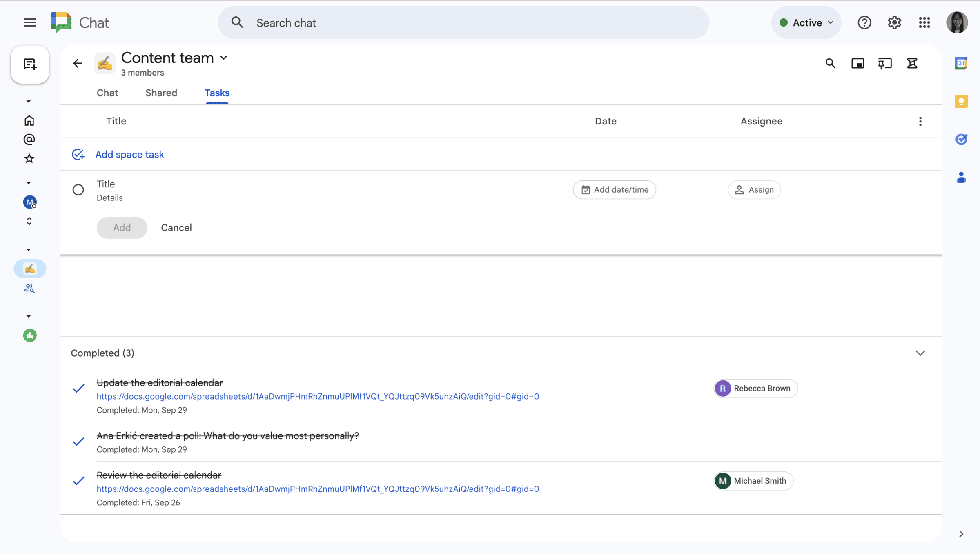The width and height of the screenshot is (980, 553).
Task: Uncheck the completed Update the editorial calendar task
Action: click(78, 388)
